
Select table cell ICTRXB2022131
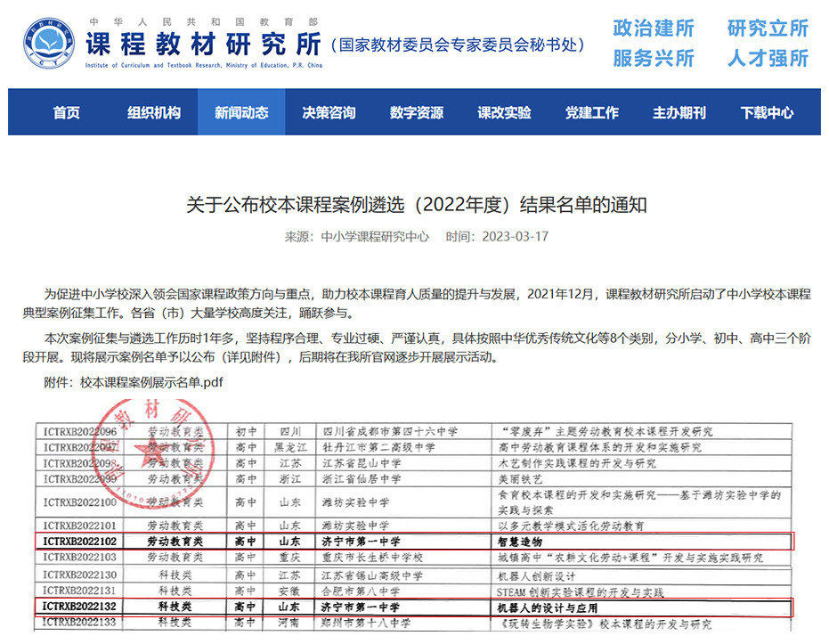tap(80, 591)
